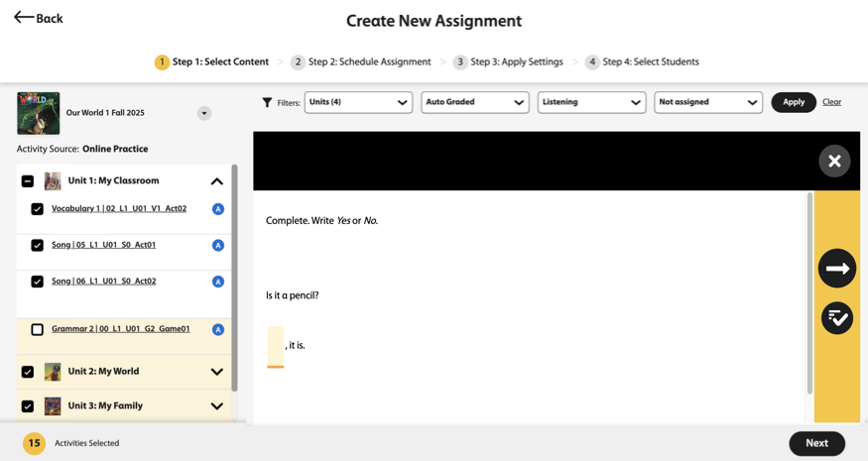This screenshot has width=868, height=461.
Task: Select Step 1: Select Content
Action: tap(211, 62)
